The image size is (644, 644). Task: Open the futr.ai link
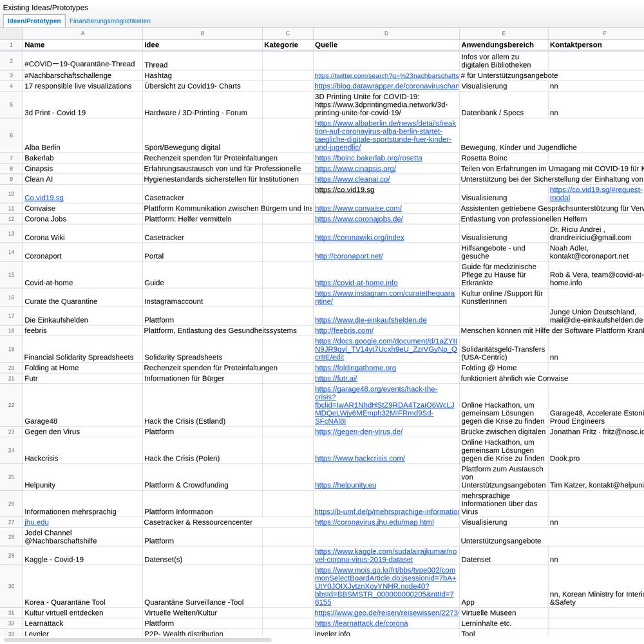336,379
